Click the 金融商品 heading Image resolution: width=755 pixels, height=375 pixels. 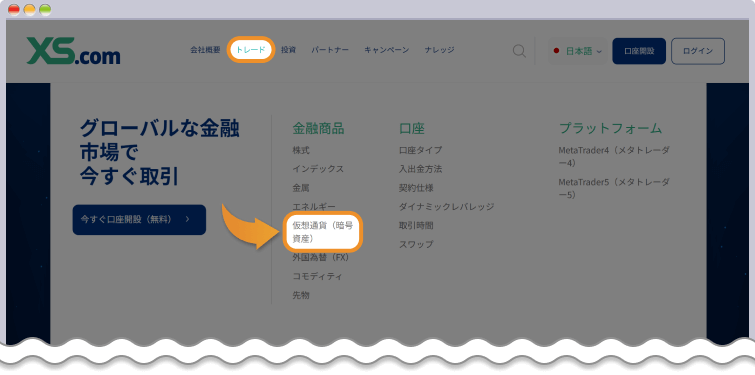pyautogui.click(x=318, y=129)
